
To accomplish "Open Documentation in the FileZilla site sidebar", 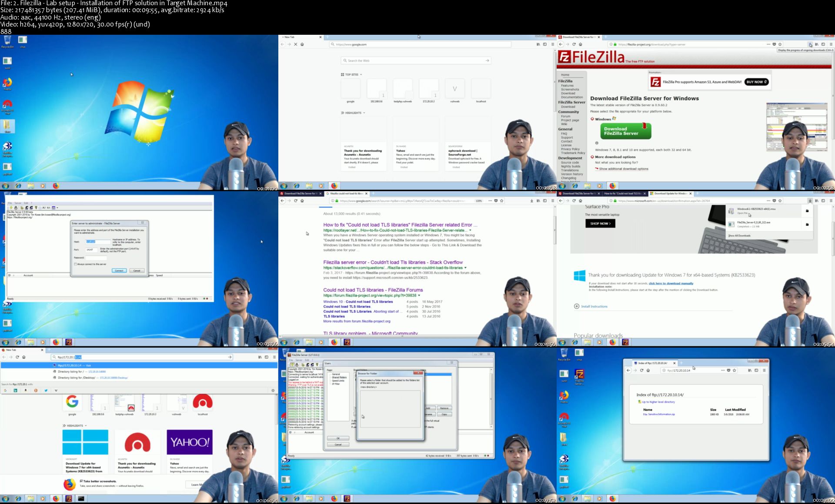I will (572, 97).
